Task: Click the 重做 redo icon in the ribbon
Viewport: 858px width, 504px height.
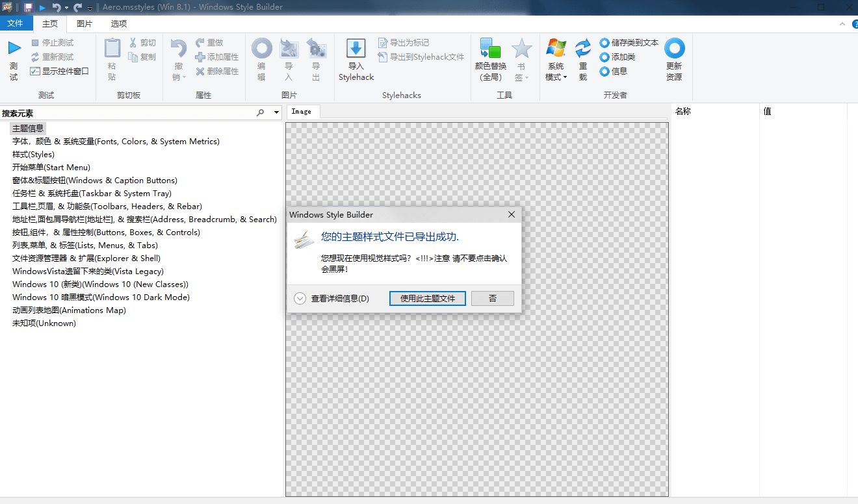Action: point(200,43)
